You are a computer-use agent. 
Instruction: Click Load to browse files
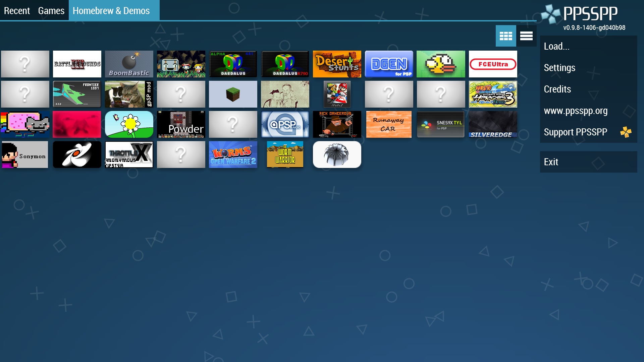(x=557, y=46)
